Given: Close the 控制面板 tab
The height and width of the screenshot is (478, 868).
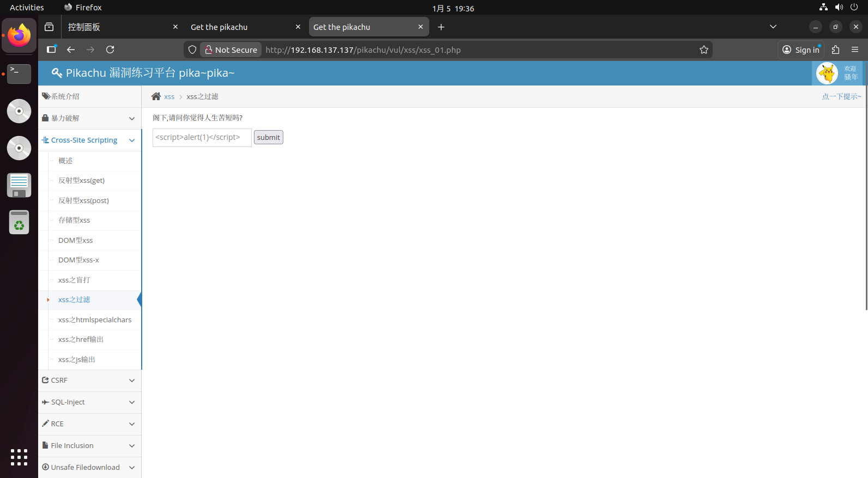Looking at the screenshot, I should click(175, 27).
